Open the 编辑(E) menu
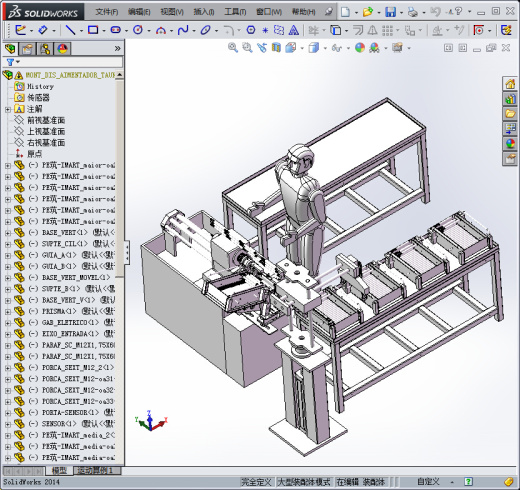The width and height of the screenshot is (520, 490). 139,12
